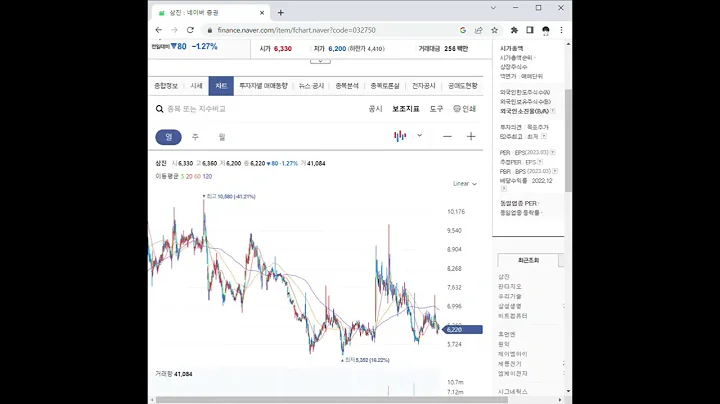Open 제이엠아이 in recent list
The image size is (720, 404).
pos(512,354)
